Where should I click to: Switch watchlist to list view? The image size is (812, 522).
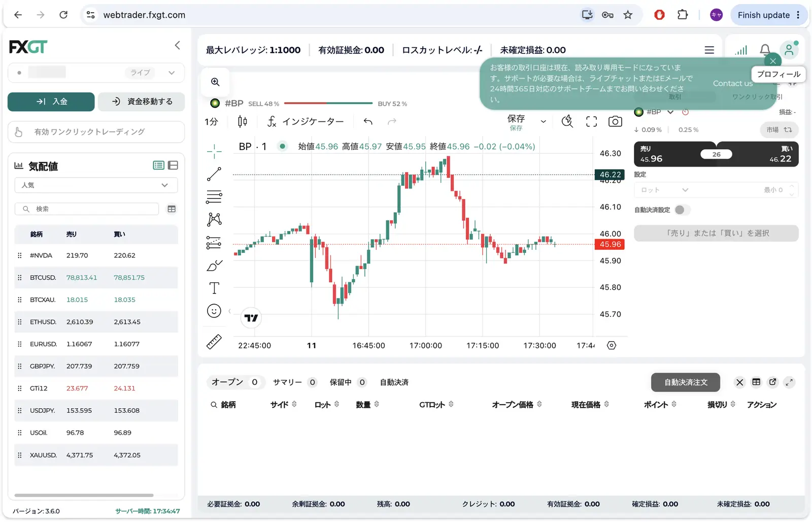click(x=158, y=166)
